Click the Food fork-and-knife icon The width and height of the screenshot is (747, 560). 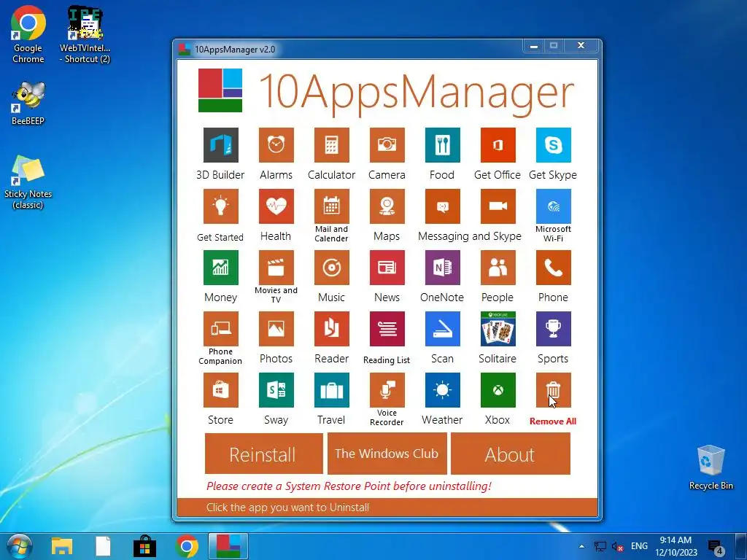click(443, 145)
